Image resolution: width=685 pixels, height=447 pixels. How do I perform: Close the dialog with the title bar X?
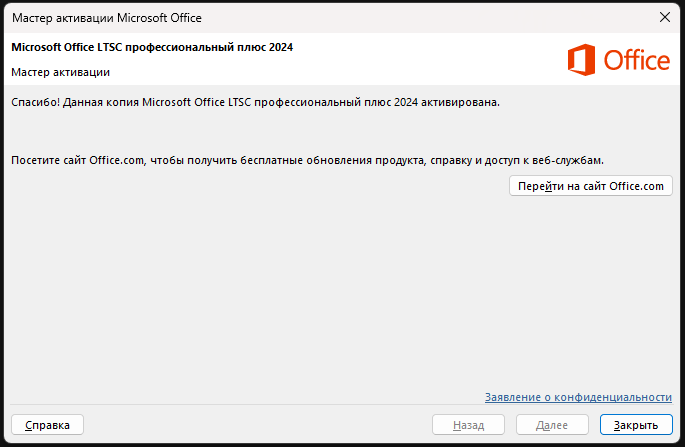pos(664,17)
